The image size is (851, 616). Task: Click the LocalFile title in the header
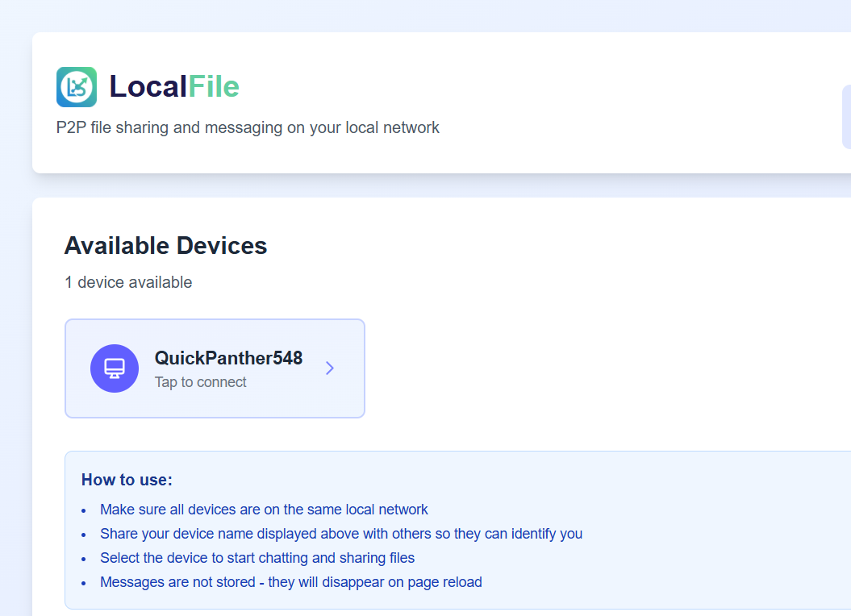tap(174, 86)
